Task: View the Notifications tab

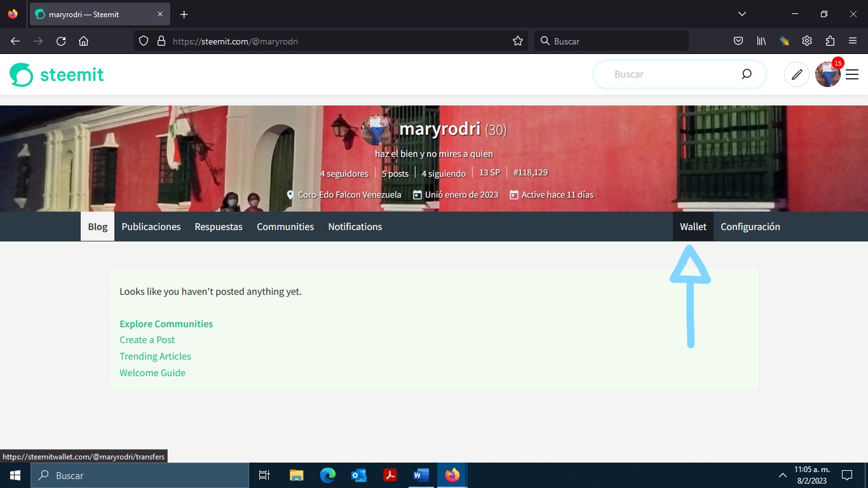Action: click(355, 227)
